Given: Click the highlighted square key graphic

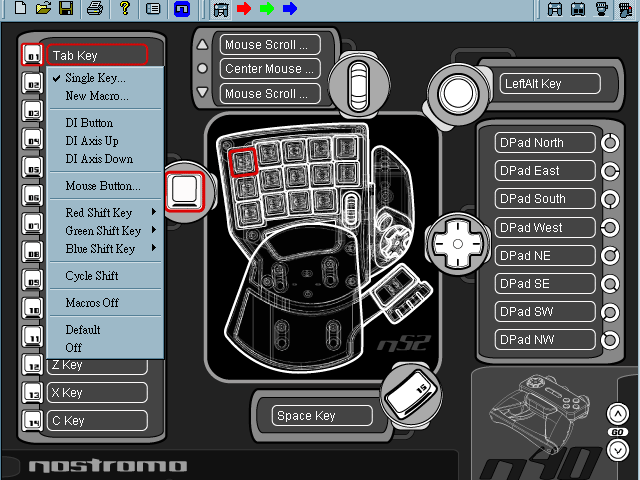Looking at the screenshot, I should (x=185, y=191).
